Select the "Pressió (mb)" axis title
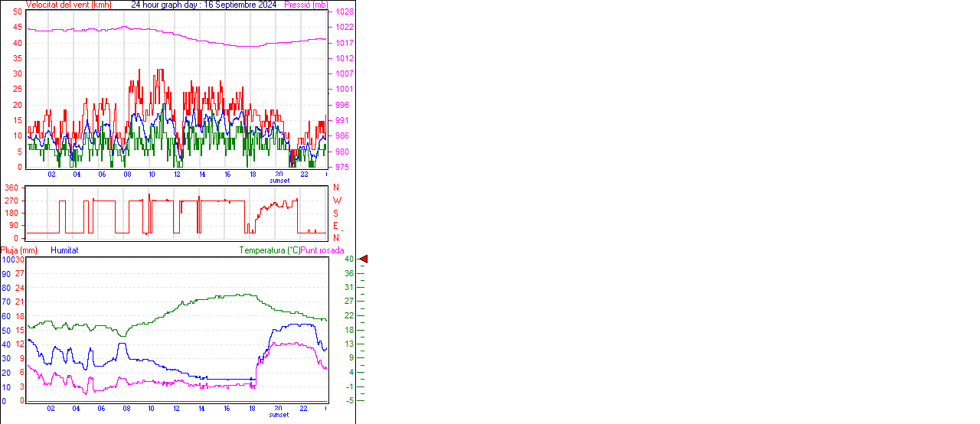980x424 pixels. (308, 5)
